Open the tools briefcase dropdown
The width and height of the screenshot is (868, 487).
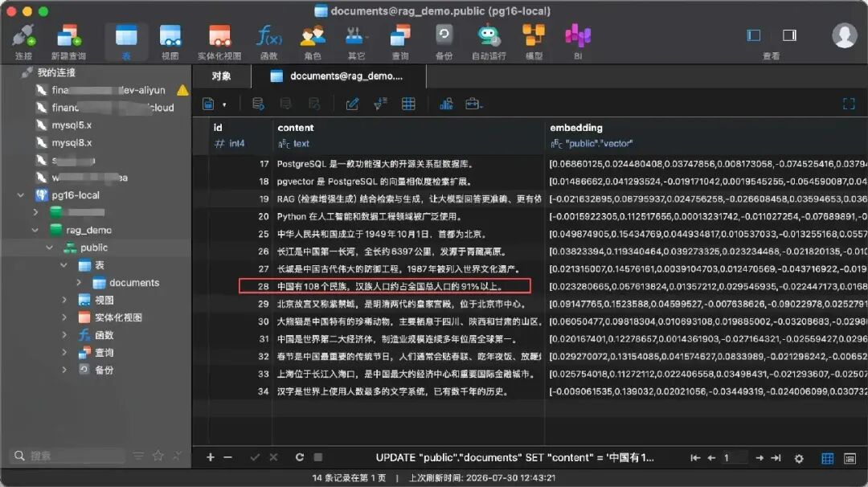(x=474, y=104)
